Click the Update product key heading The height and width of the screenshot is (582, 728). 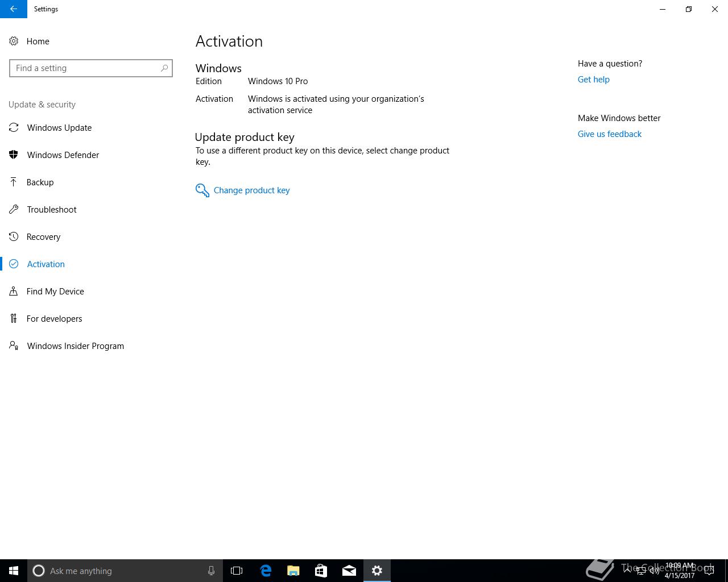[245, 137]
